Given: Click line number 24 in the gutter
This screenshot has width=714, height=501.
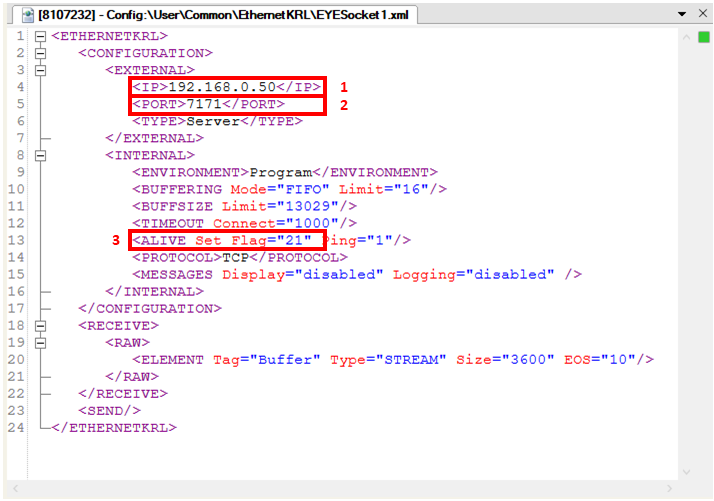Looking at the screenshot, I should [16, 428].
